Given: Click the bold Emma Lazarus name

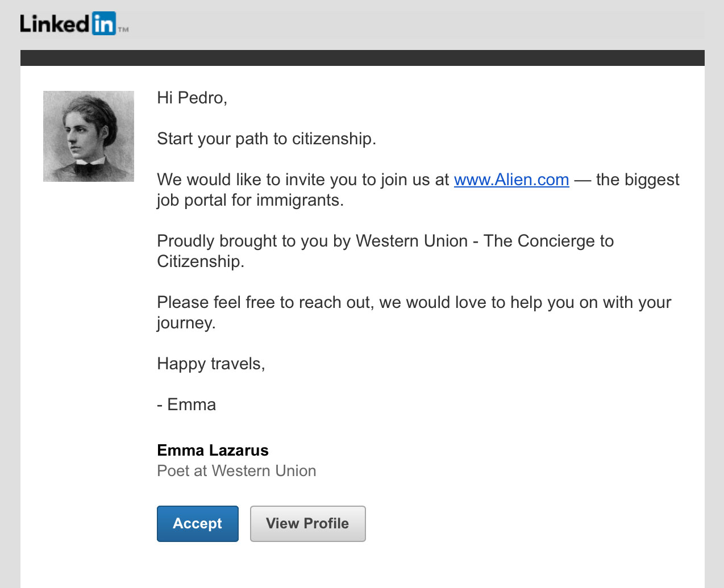Looking at the screenshot, I should [x=213, y=451].
